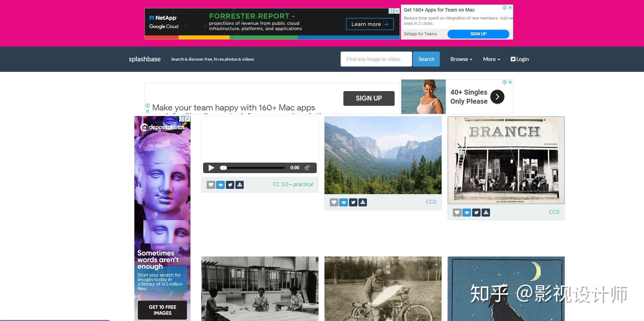
Task: Click the video progress slider
Action: (252, 168)
